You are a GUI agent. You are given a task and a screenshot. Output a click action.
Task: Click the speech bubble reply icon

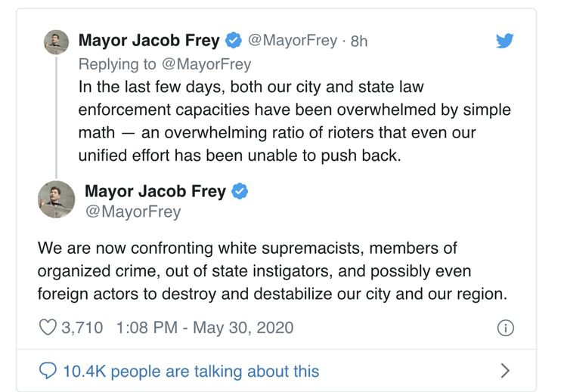[48, 371]
